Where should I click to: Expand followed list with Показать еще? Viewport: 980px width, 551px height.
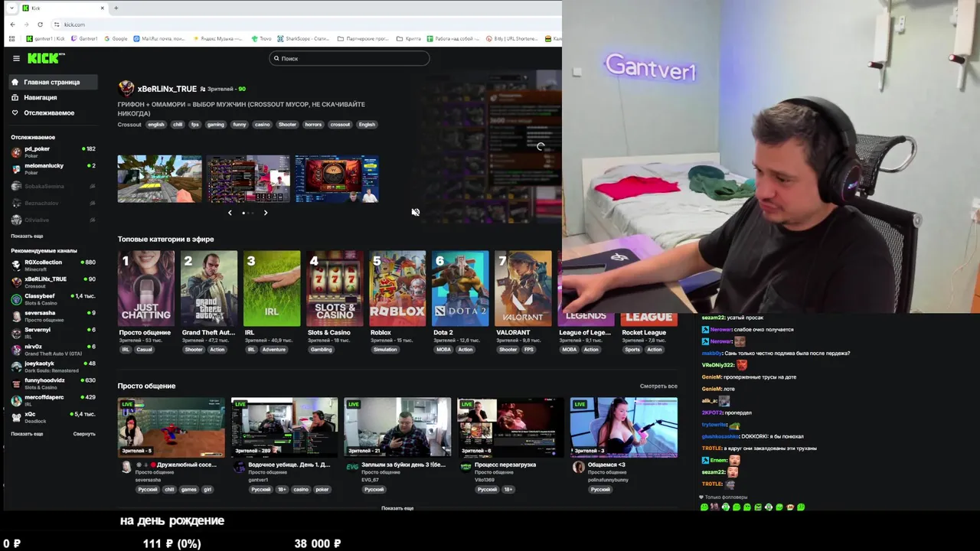[x=27, y=236]
